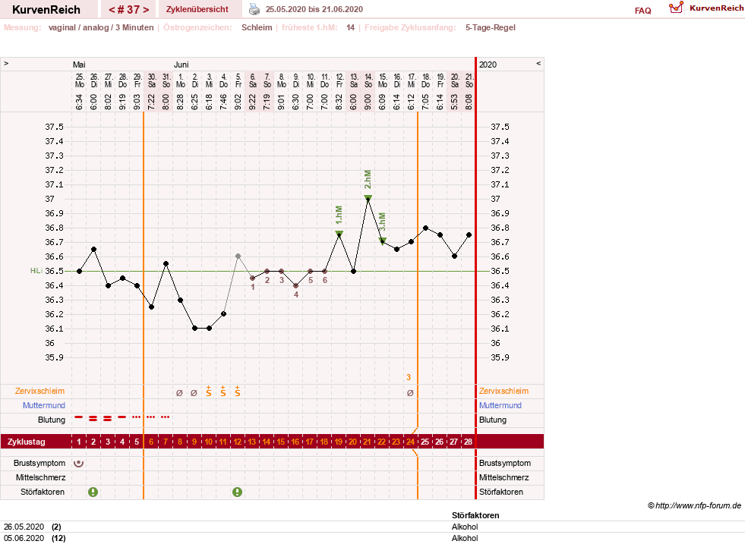Click the mucus ø symbol on cycle day 24
The width and height of the screenshot is (745, 560).
click(x=410, y=392)
